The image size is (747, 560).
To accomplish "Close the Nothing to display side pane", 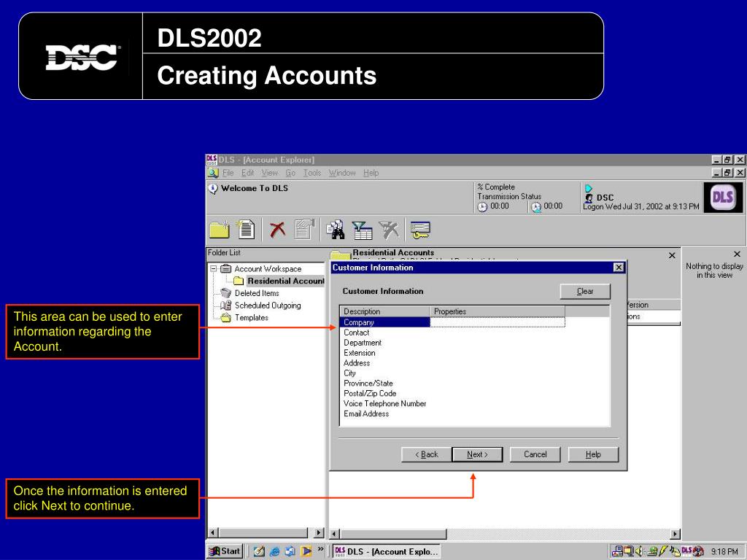I will [x=737, y=254].
